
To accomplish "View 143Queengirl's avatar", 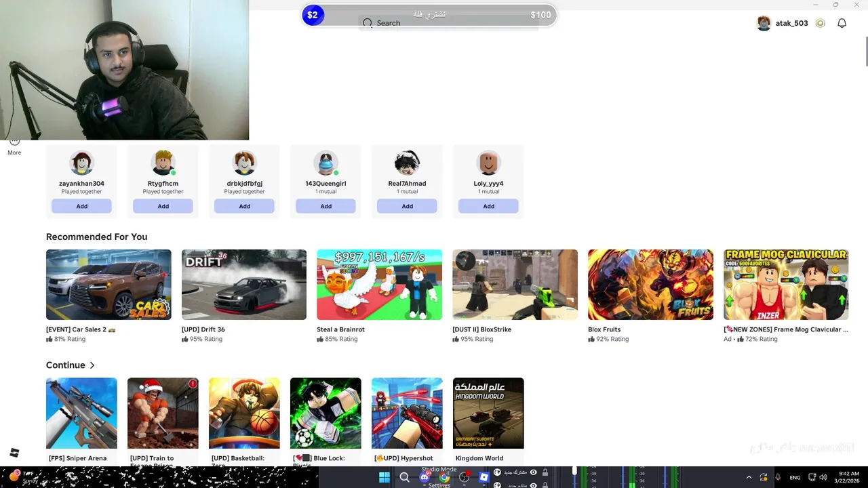I will click(325, 163).
